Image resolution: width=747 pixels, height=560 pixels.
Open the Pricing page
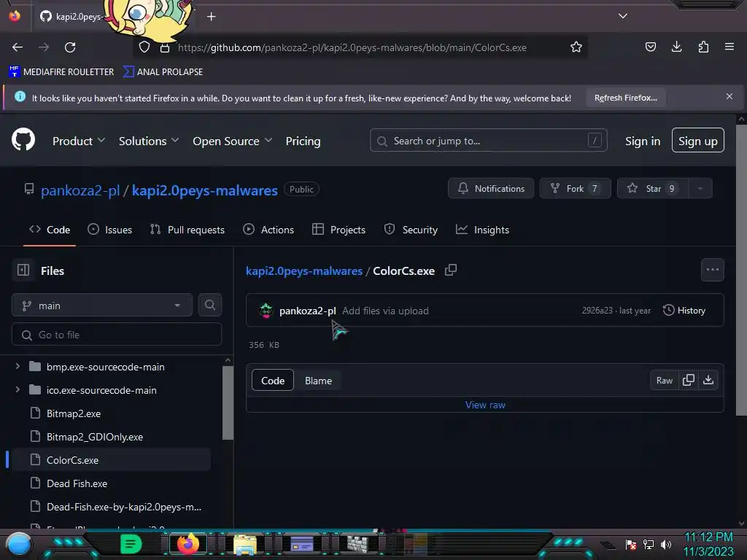pyautogui.click(x=303, y=141)
